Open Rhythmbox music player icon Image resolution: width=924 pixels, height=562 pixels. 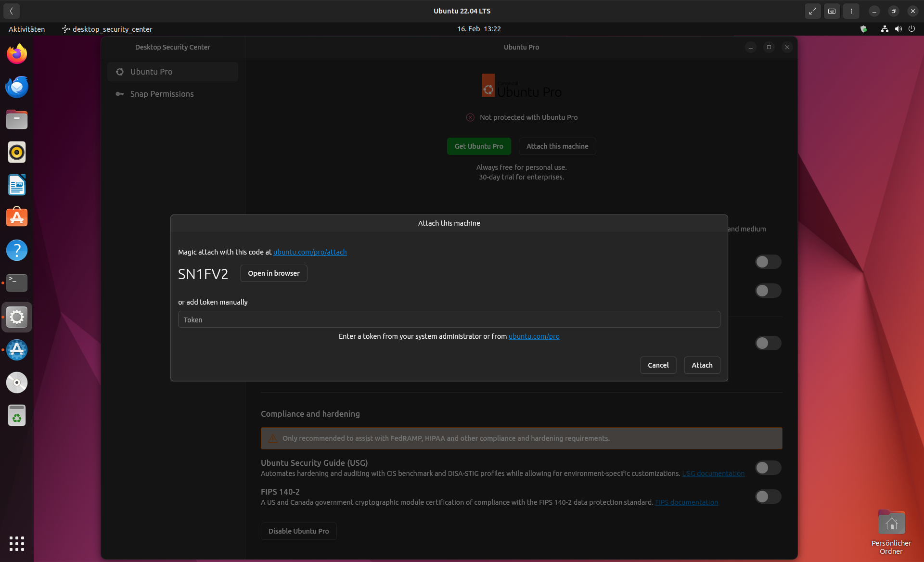(17, 152)
